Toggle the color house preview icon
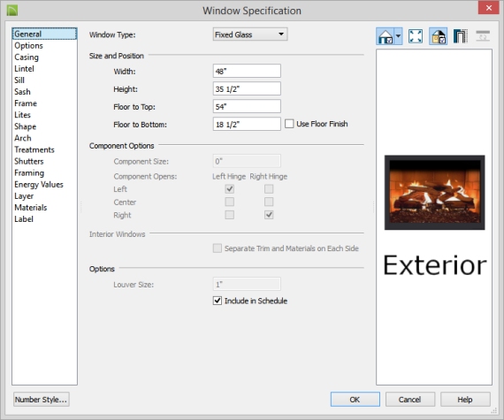Screen dimensions: 504x420 (x=438, y=36)
